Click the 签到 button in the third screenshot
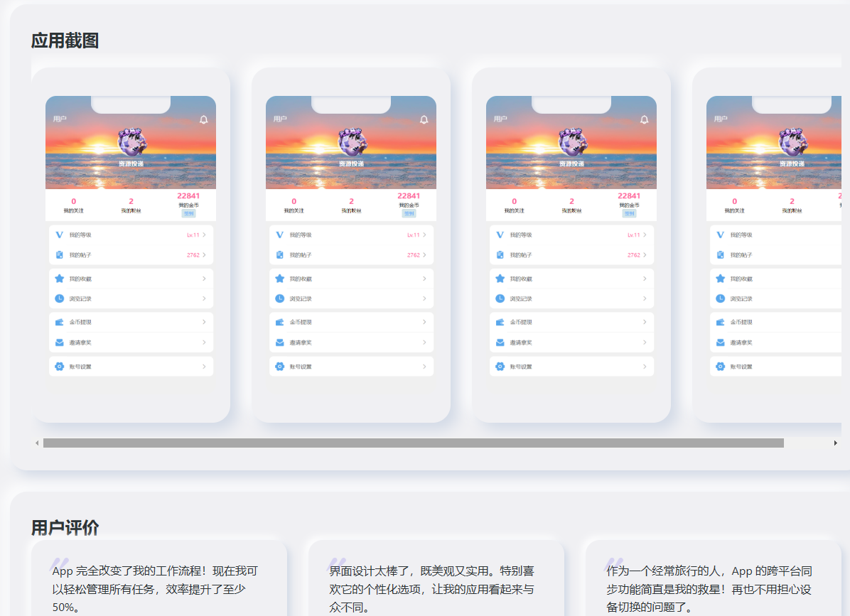Image resolution: width=850 pixels, height=616 pixels. (x=630, y=213)
